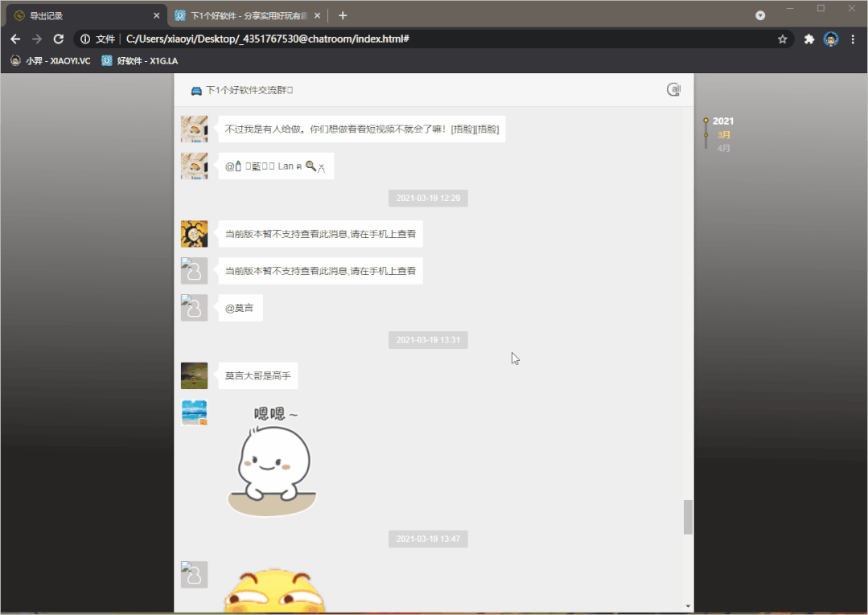The height and width of the screenshot is (615, 868).
Task: Jump to 2021 in the timeline
Action: (x=723, y=121)
